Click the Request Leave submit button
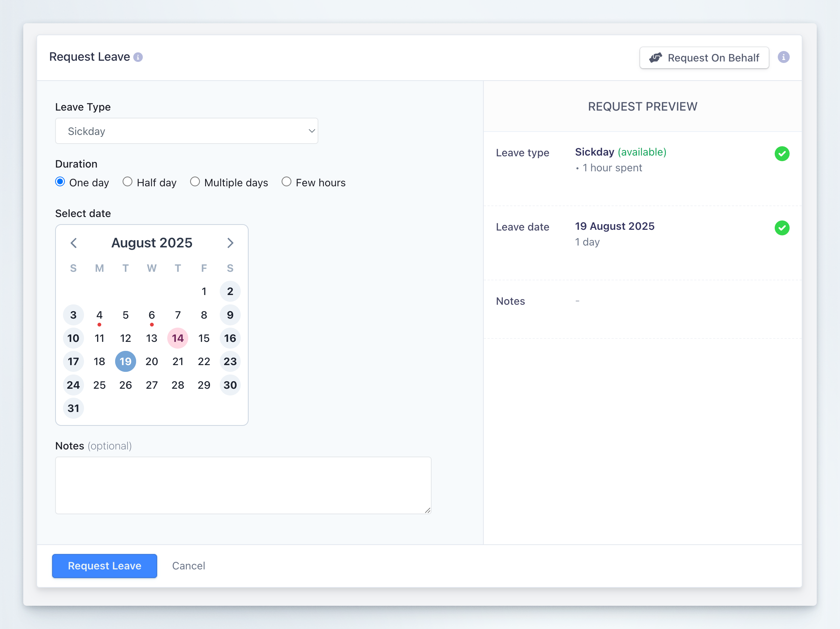Screen dimensions: 840x629 (x=104, y=566)
